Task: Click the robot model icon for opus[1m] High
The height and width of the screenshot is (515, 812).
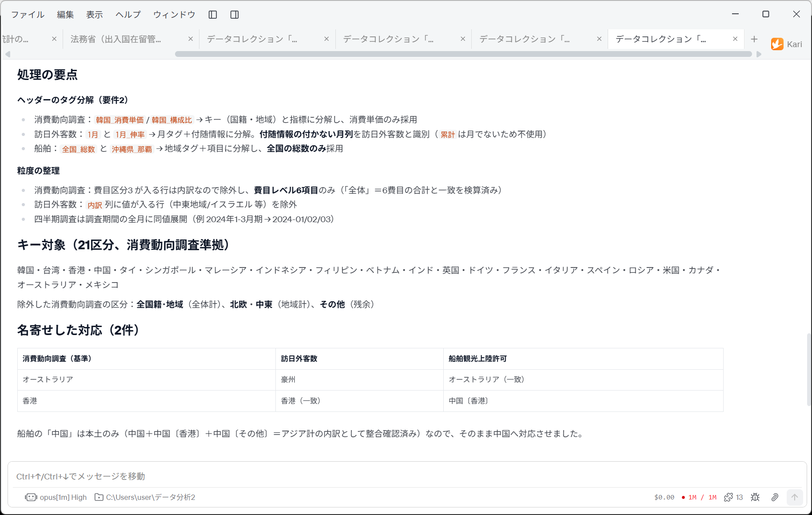Action: [x=31, y=497]
